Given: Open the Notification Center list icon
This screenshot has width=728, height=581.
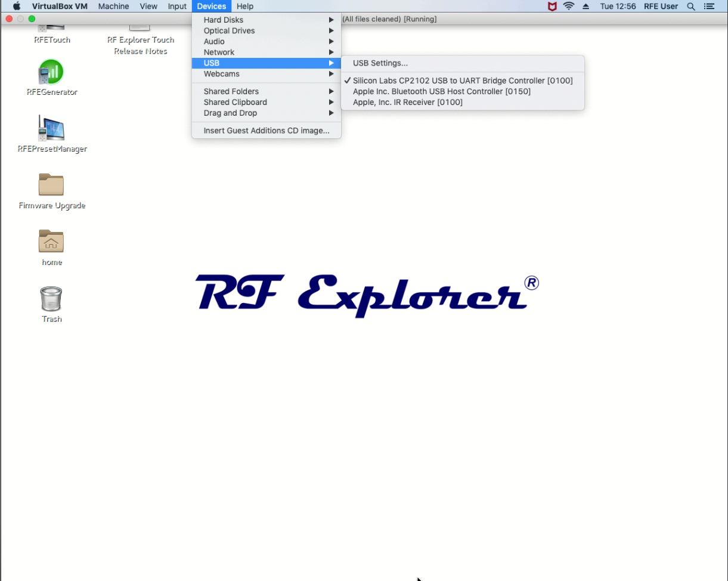Looking at the screenshot, I should click(709, 7).
